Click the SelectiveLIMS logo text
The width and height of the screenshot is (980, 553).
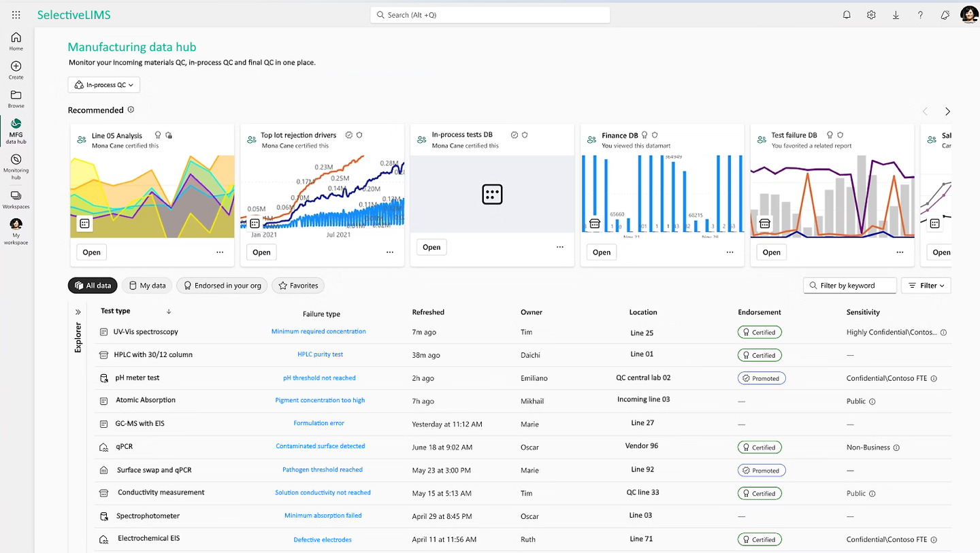tap(73, 15)
